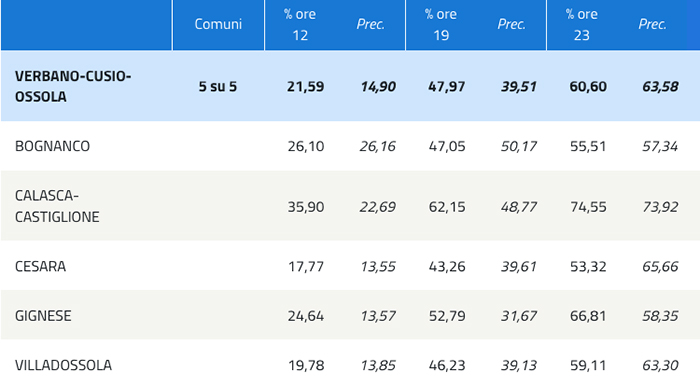
Task: Select Gignese's 58,35 previous turnout value
Action: (660, 316)
